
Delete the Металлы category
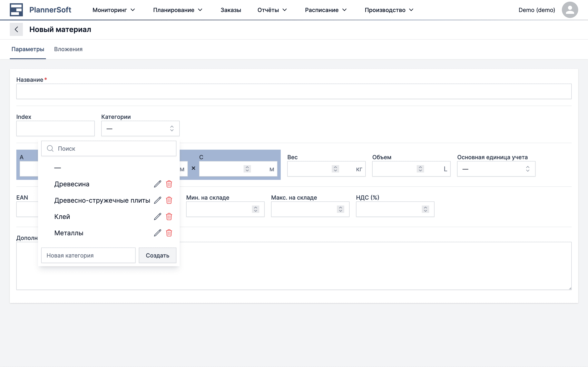coord(169,233)
